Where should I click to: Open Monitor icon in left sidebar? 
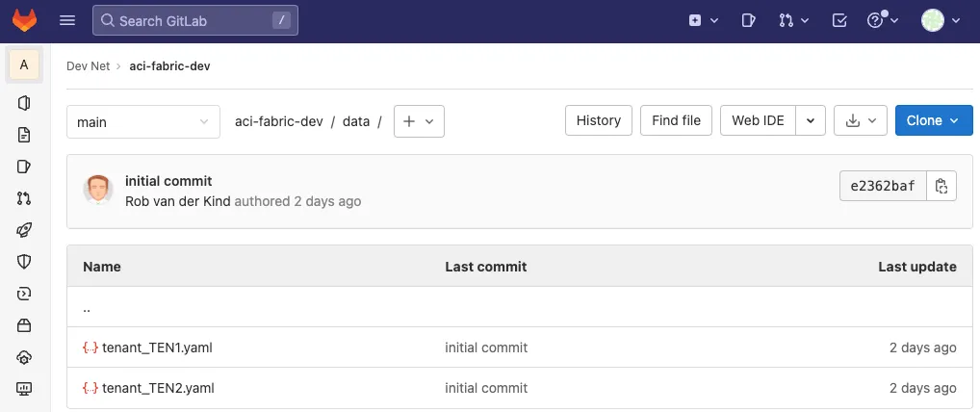point(24,389)
